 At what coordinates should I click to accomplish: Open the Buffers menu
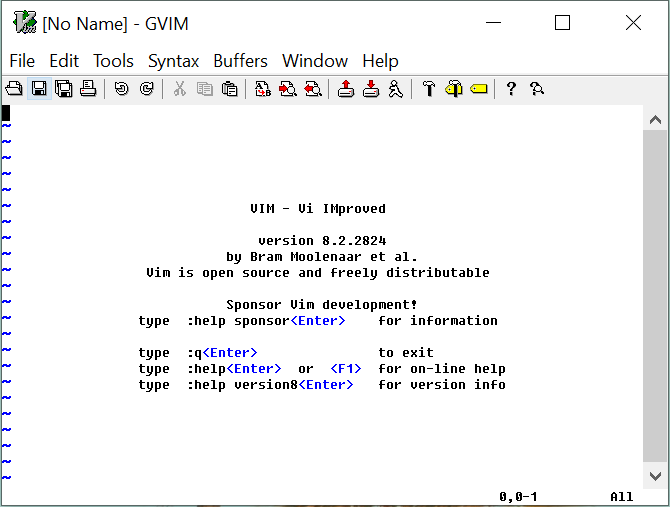point(241,61)
